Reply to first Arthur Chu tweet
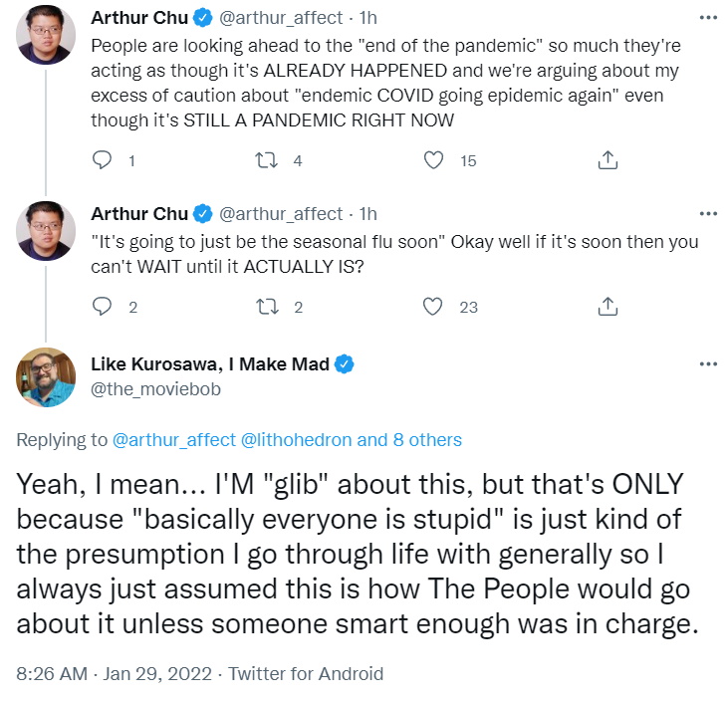728x704 pixels. [102, 160]
